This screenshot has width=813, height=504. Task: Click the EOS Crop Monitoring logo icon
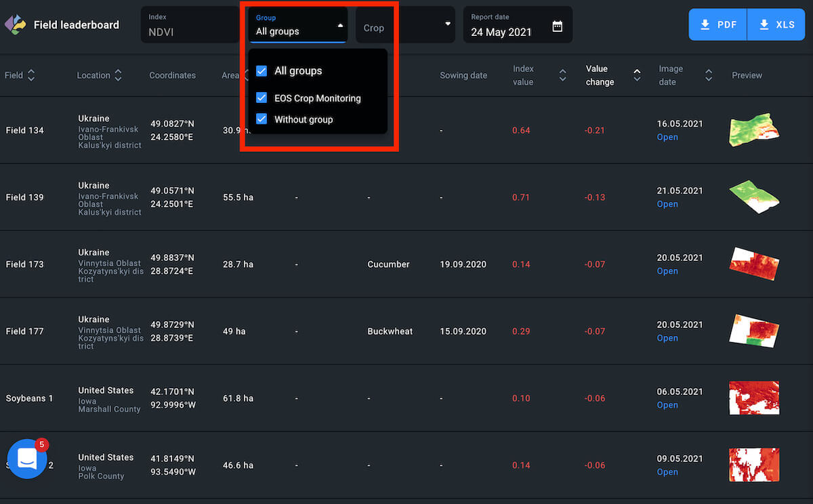pyautogui.click(x=14, y=25)
